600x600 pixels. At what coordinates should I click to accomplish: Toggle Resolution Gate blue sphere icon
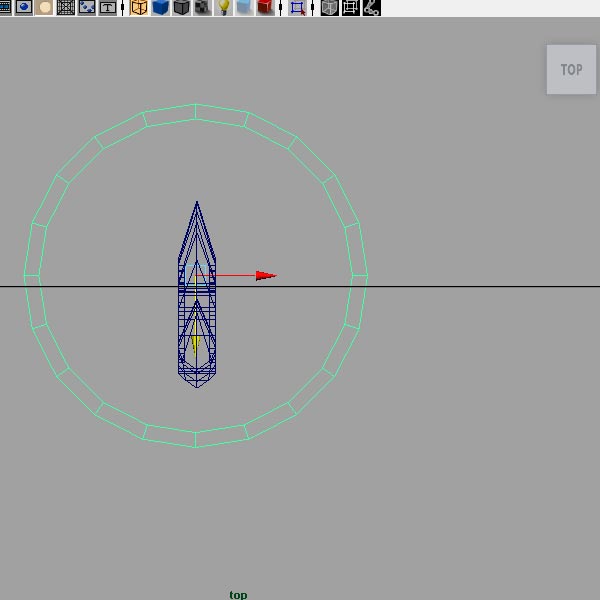[x=24, y=7]
